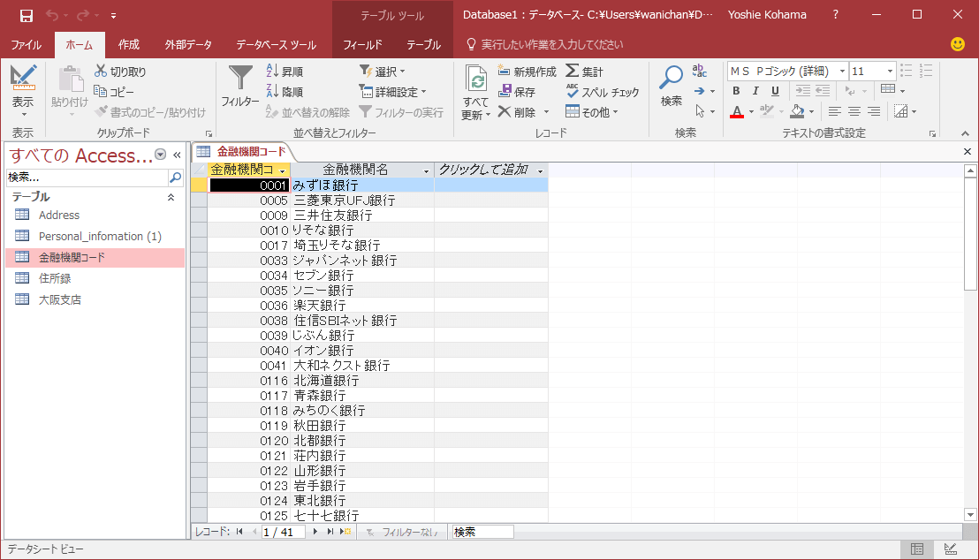This screenshot has height=560, width=979.
Task: Open the font size dropdown
Action: [890, 72]
